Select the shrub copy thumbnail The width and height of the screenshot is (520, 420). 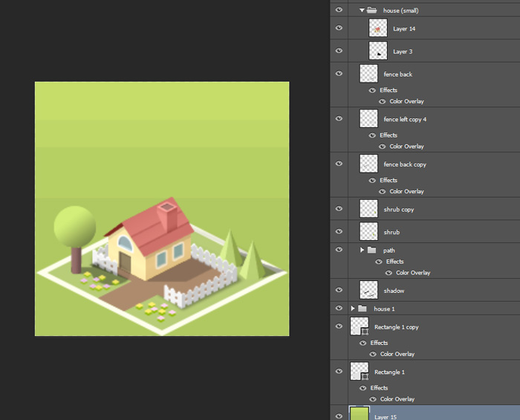[368, 209]
